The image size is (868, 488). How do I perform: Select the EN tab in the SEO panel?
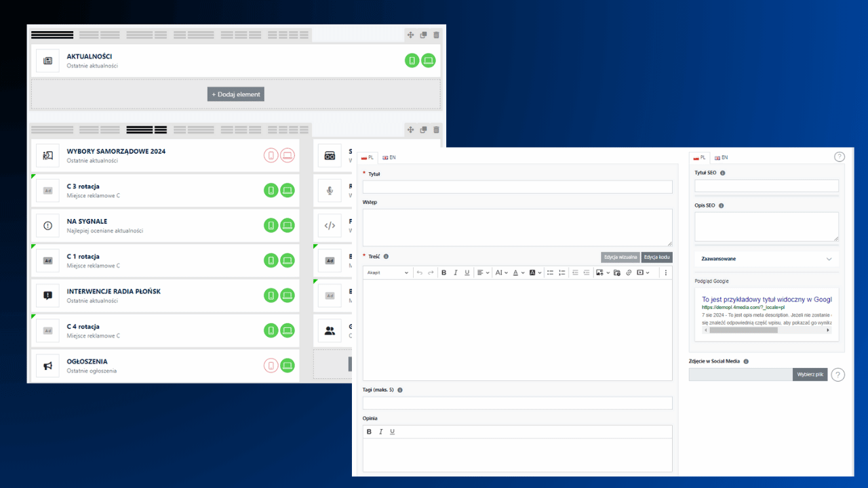coord(720,157)
